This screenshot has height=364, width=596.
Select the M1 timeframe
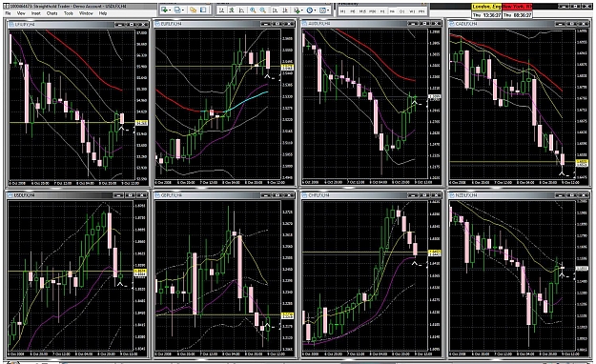pos(343,11)
